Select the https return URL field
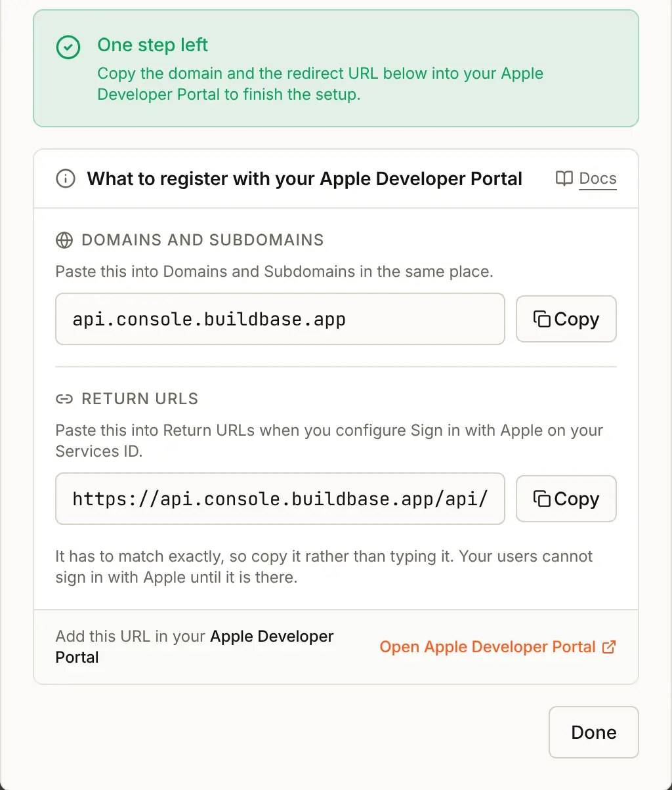672x790 pixels. tap(280, 499)
